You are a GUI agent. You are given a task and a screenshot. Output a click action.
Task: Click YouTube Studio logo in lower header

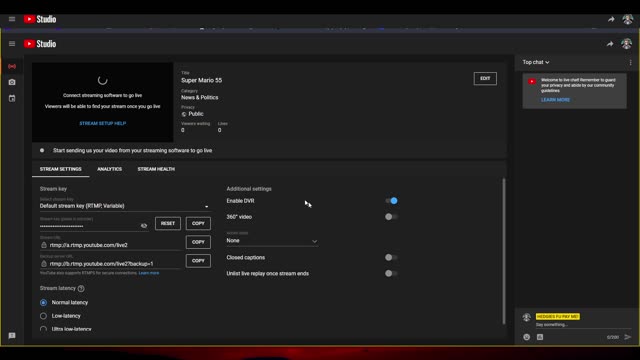[40, 44]
